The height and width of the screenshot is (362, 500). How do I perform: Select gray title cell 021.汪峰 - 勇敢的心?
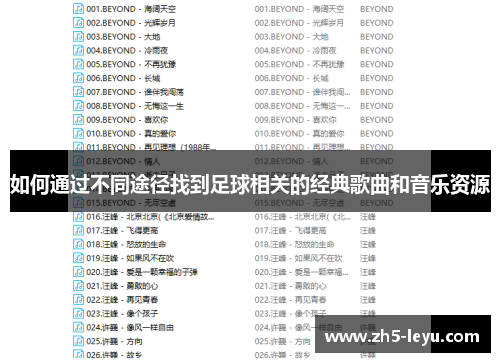[x=290, y=286]
